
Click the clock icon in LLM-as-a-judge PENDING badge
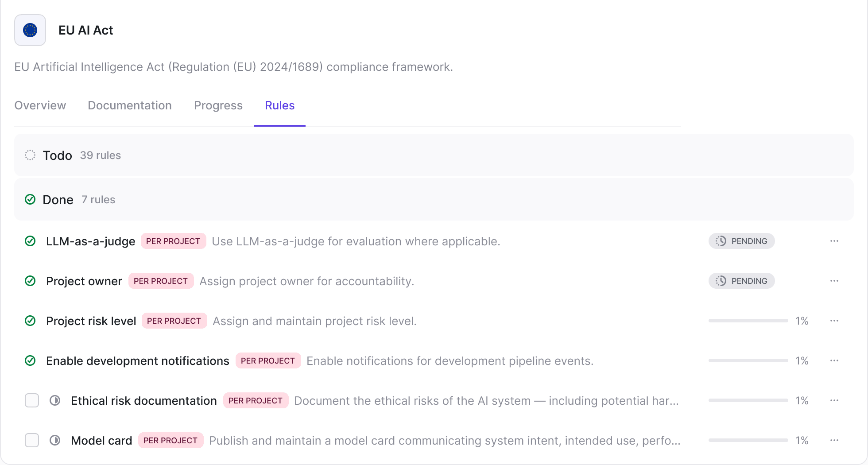(721, 241)
